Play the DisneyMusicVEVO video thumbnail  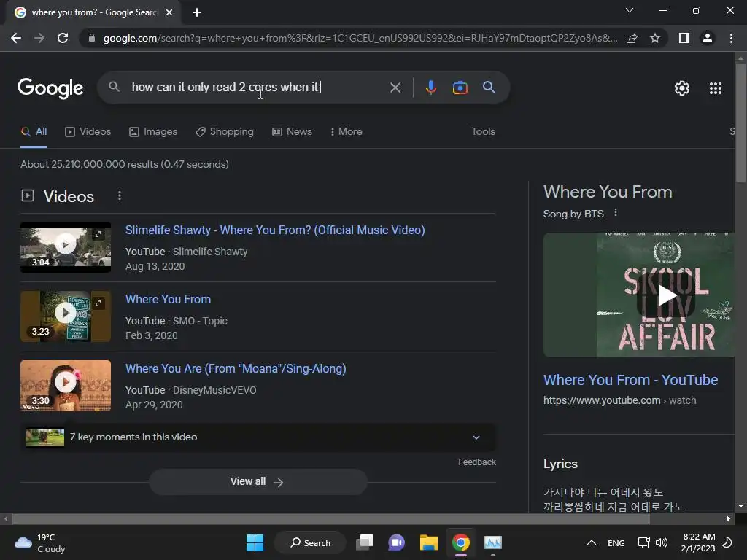point(66,386)
